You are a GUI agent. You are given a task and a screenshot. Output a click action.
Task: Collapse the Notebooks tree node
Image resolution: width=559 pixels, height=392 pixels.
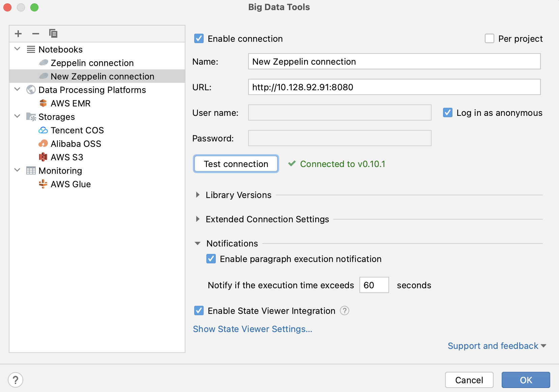pos(18,49)
